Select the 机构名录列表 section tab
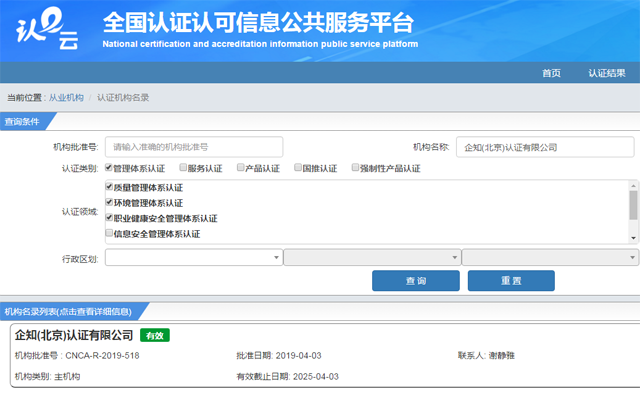 pyautogui.click(x=69, y=312)
